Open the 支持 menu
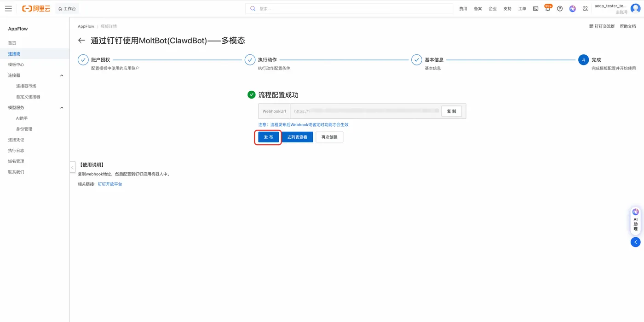644x322 pixels. pos(507,9)
